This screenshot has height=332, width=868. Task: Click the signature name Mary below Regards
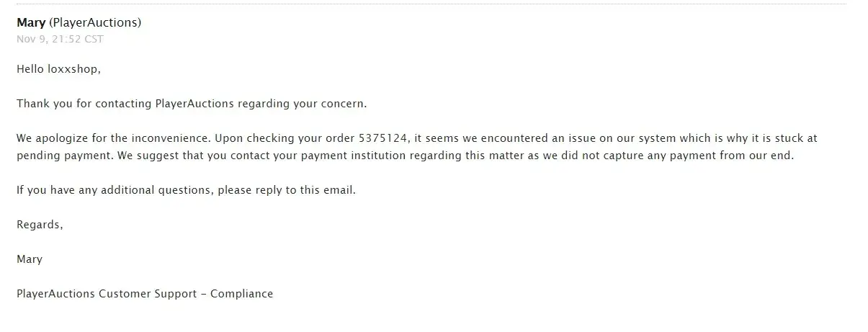pos(30,259)
